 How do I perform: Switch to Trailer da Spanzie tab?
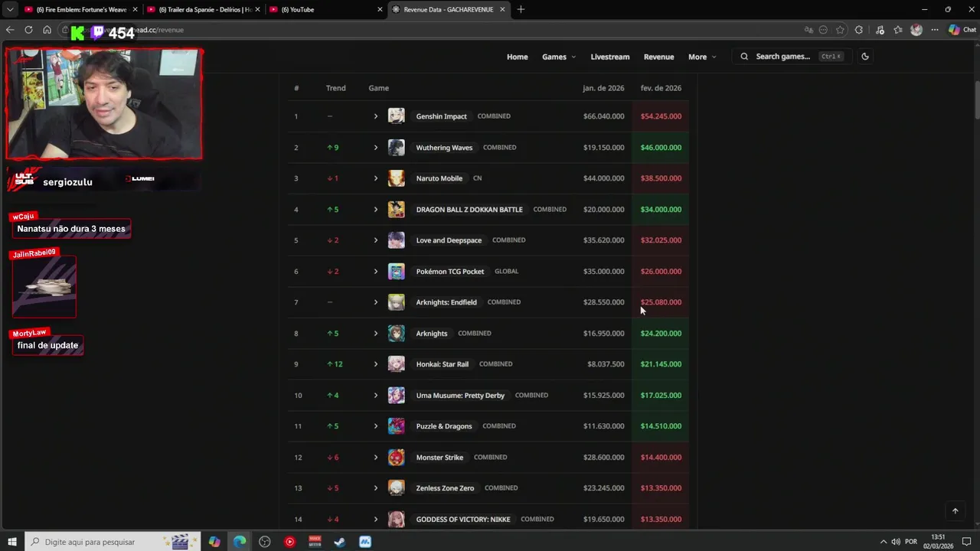pos(203,9)
